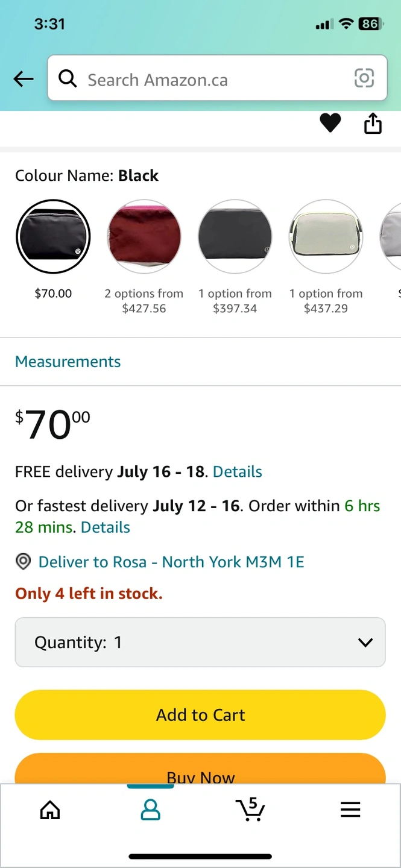Tap the magnifying glass search icon

pyautogui.click(x=68, y=78)
